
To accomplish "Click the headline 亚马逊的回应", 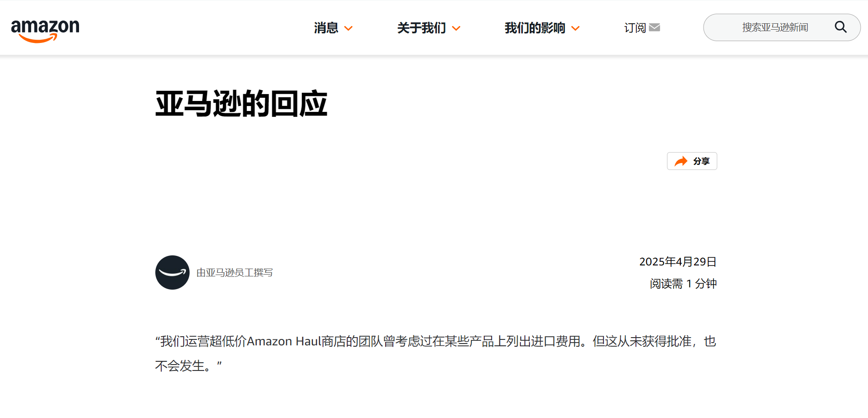I will click(x=242, y=104).
